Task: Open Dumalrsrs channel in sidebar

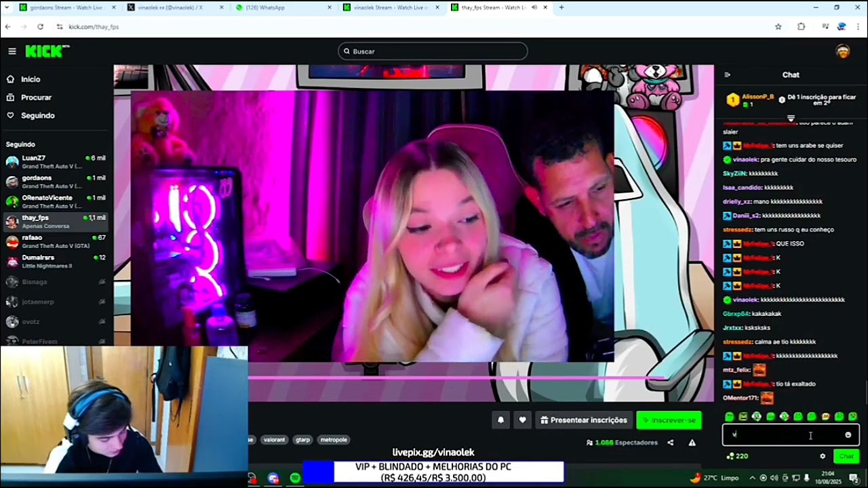Action: click(x=56, y=262)
